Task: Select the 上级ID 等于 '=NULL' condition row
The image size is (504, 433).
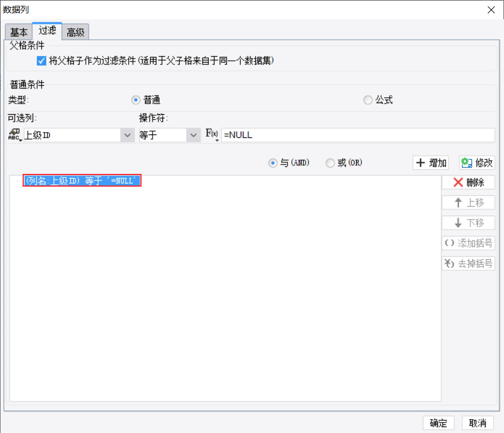Action: [82, 180]
